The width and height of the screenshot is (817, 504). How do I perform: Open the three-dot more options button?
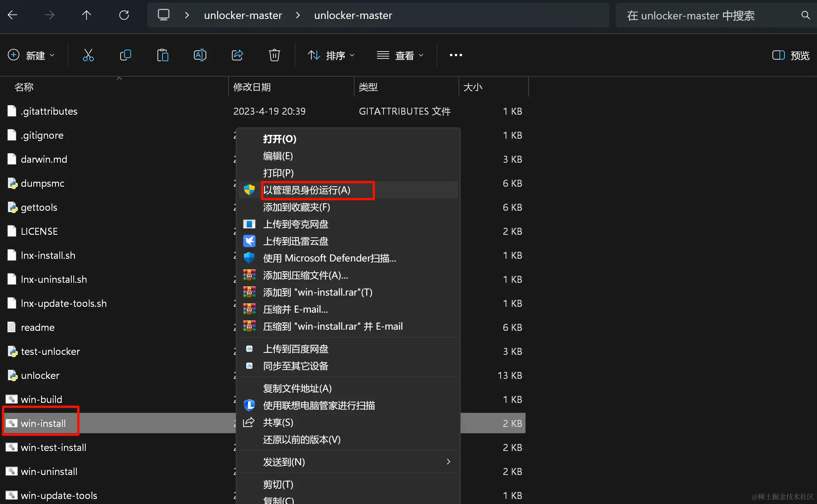[x=456, y=55]
